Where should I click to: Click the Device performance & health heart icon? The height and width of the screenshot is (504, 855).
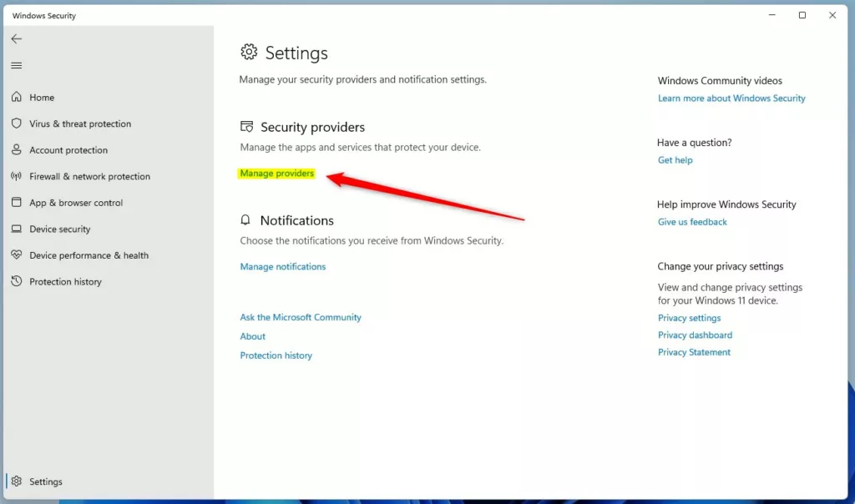[x=17, y=255]
